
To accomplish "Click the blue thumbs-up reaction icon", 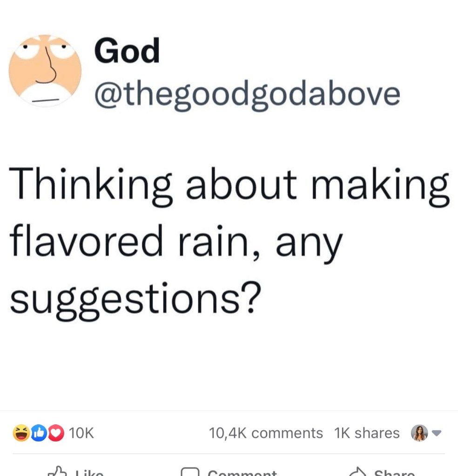I will [38, 434].
